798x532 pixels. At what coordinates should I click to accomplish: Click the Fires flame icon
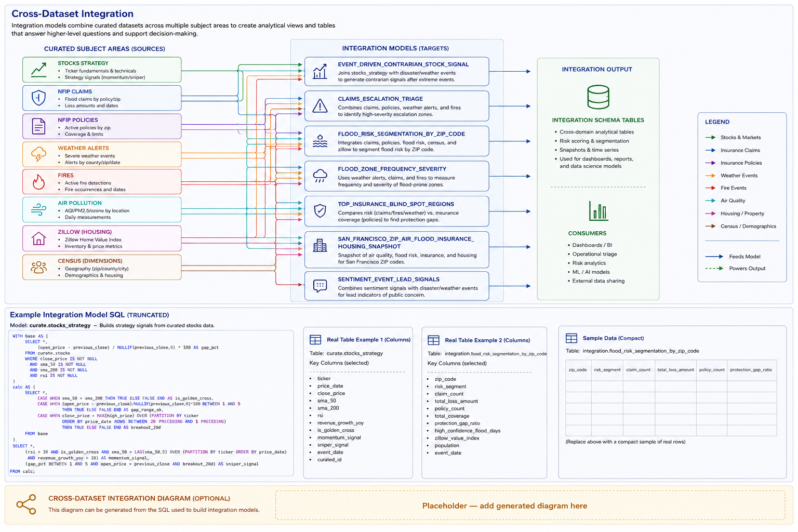[38, 182]
